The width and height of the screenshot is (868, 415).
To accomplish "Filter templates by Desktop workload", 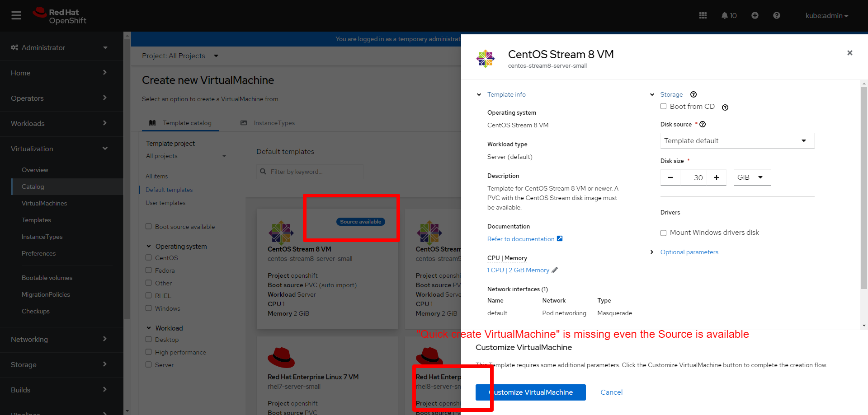I will [x=148, y=340].
